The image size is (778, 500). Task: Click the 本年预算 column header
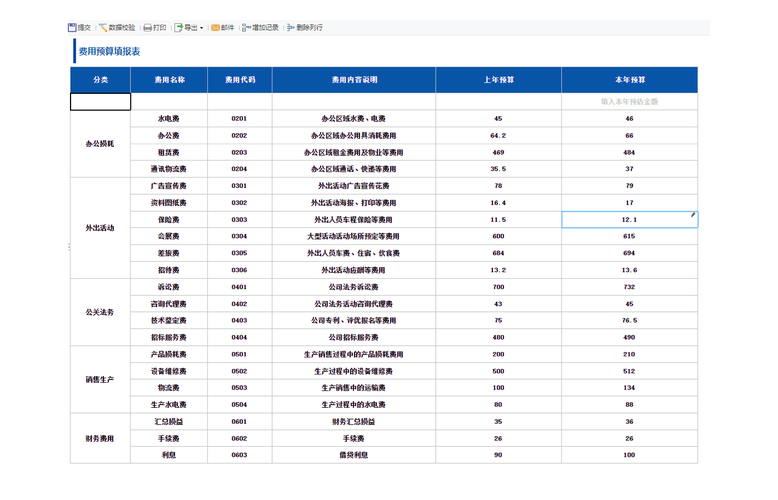tap(629, 80)
